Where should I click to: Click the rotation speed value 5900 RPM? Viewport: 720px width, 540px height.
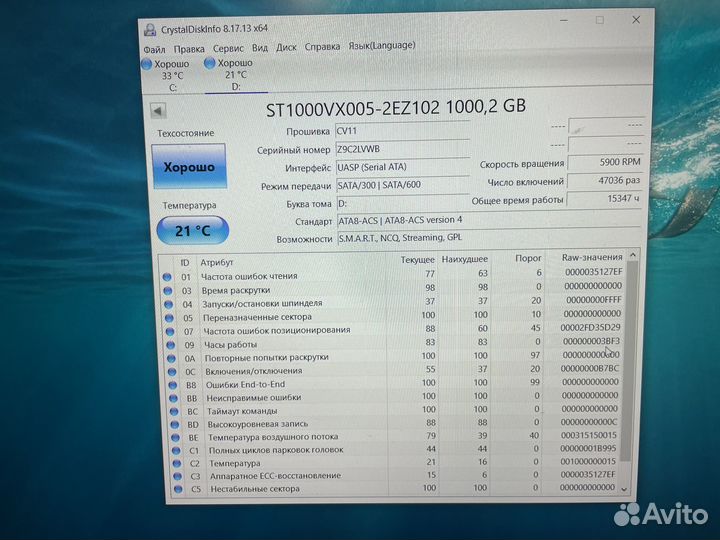[604, 162]
